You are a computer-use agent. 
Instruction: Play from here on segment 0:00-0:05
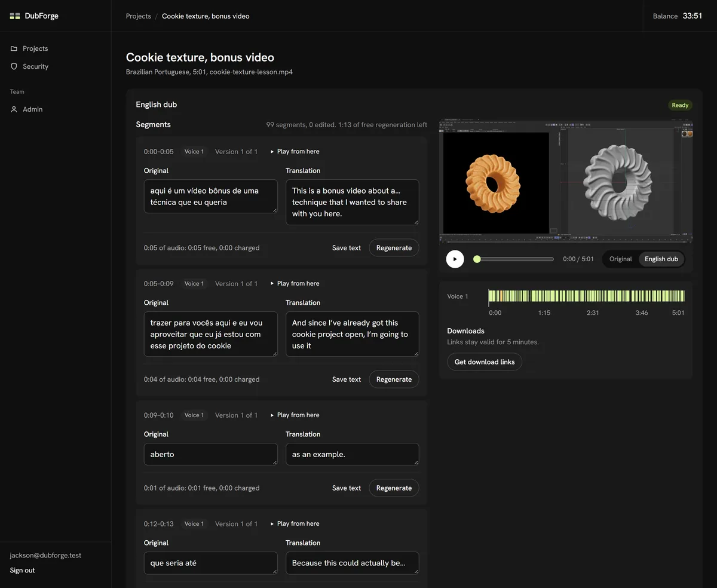click(x=295, y=151)
